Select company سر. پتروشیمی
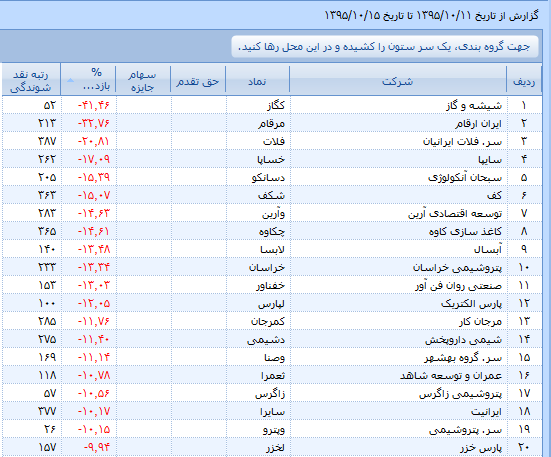Viewport: 551px width, 457px height. click(x=466, y=429)
